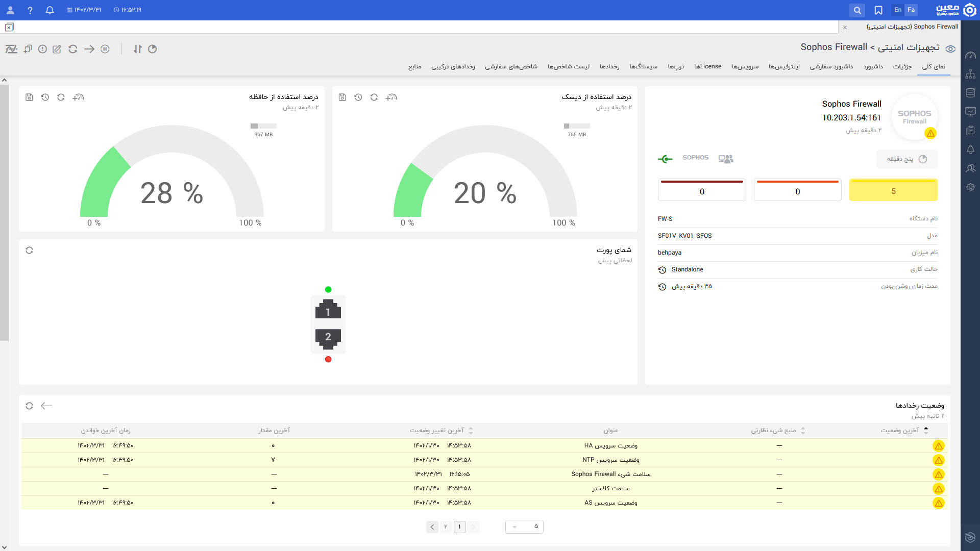Open the topology icon in right sidebar
This screenshot has height=551, width=980.
pyautogui.click(x=970, y=74)
